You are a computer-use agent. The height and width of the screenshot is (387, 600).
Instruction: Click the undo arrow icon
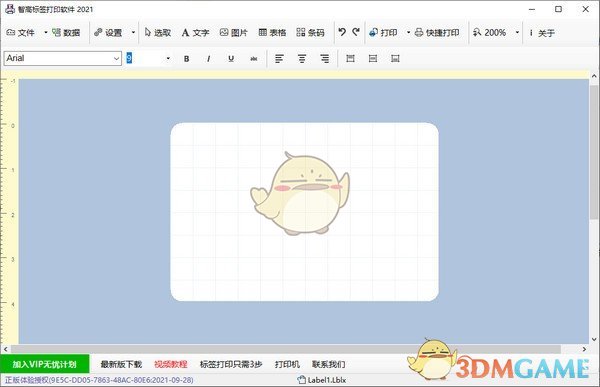[x=342, y=33]
